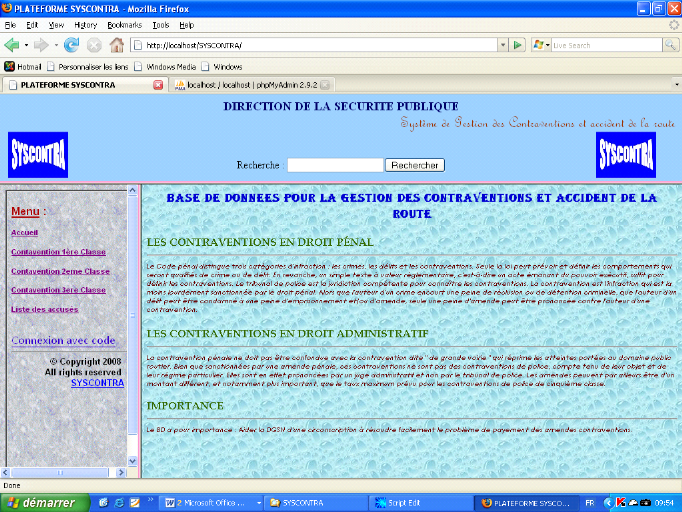The width and height of the screenshot is (682, 512).
Task: Click the Kaspersky tray icon
Action: tap(621, 503)
